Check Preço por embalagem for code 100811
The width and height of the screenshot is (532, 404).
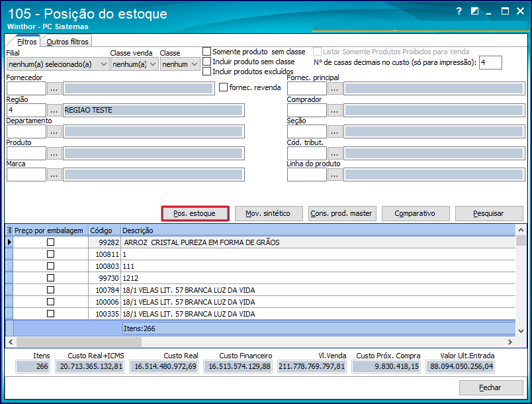[x=50, y=254]
